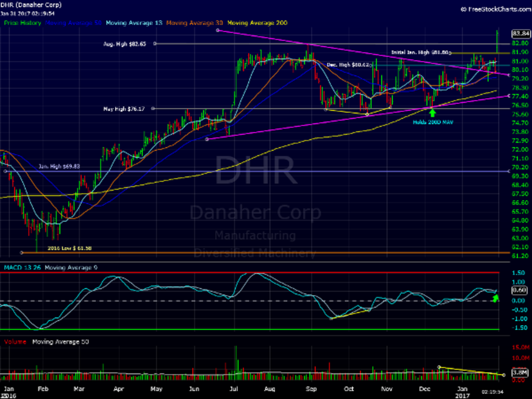Click the Initial Jan. High annotation label
532x399 pixels.
421,52
